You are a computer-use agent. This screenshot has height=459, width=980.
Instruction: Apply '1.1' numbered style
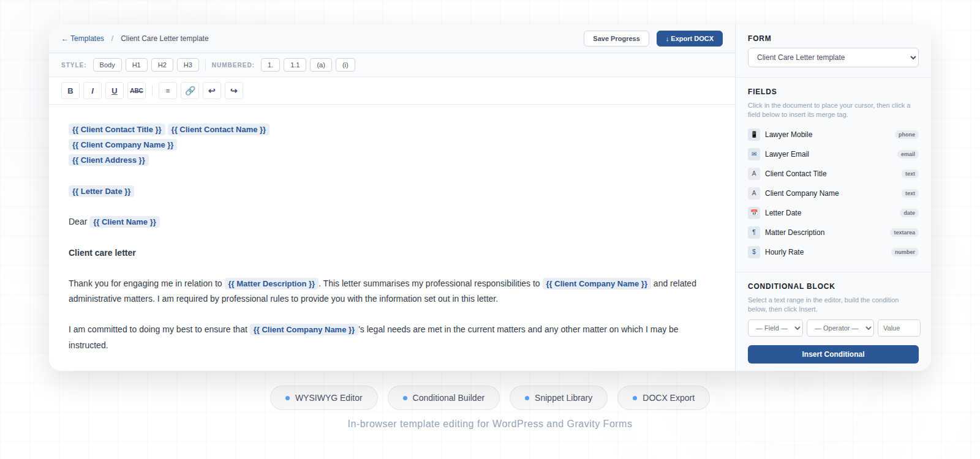[x=295, y=65]
